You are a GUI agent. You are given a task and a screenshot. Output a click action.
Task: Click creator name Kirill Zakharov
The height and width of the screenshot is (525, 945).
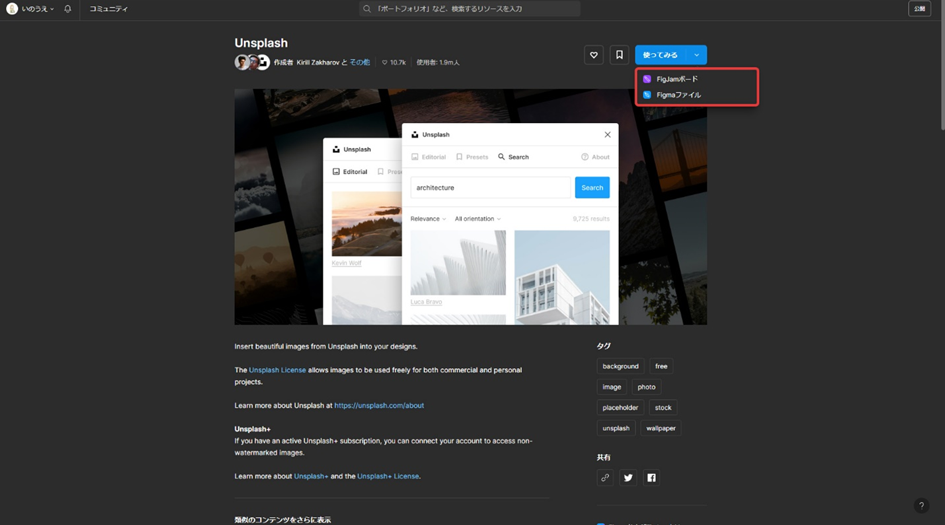pos(318,62)
